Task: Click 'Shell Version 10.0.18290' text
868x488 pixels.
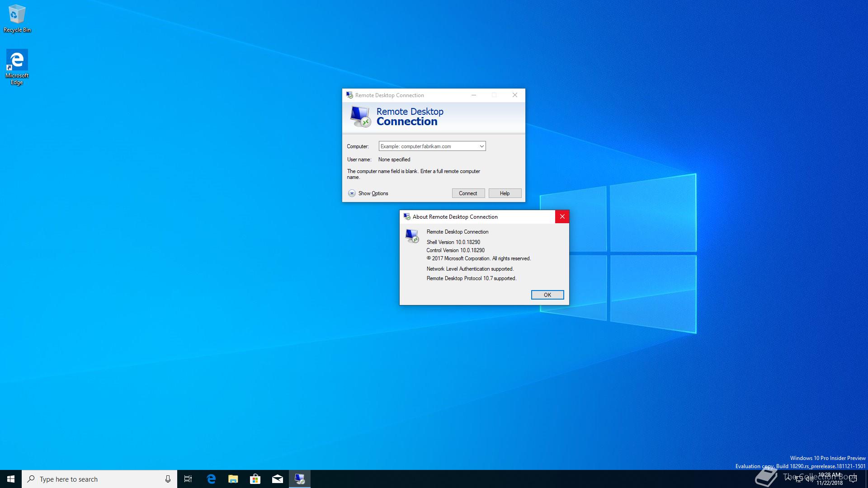Action: [453, 242]
